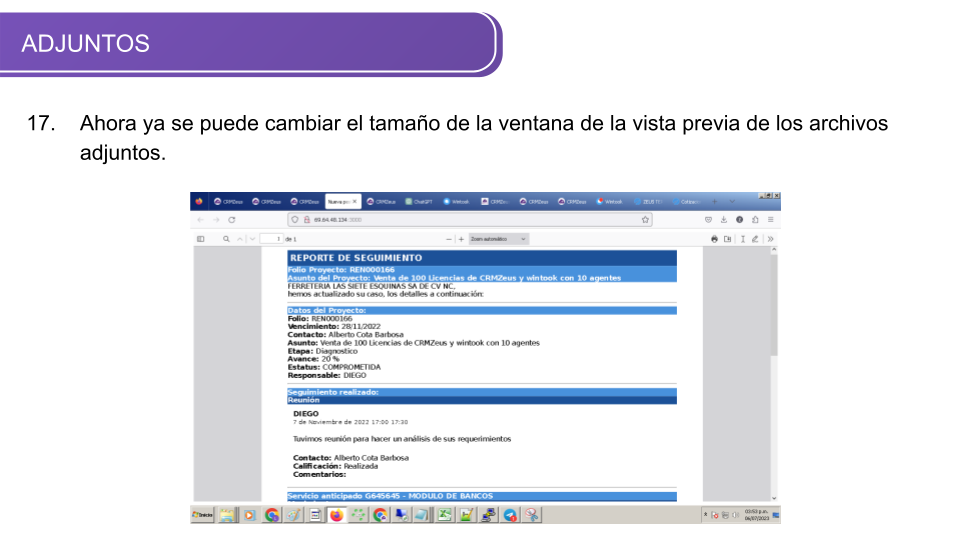Viewport: 960px width, 540px height.
Task: Click the 'Avance: 20 %' line
Action: coord(313,359)
